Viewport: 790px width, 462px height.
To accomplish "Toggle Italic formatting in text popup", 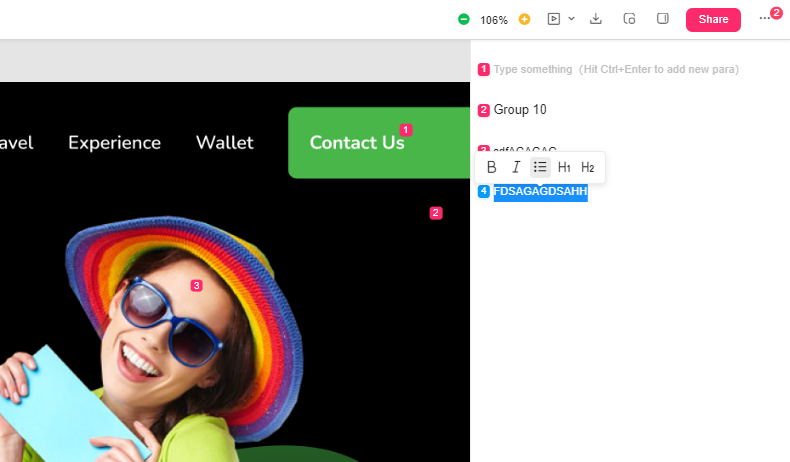I will [x=516, y=167].
